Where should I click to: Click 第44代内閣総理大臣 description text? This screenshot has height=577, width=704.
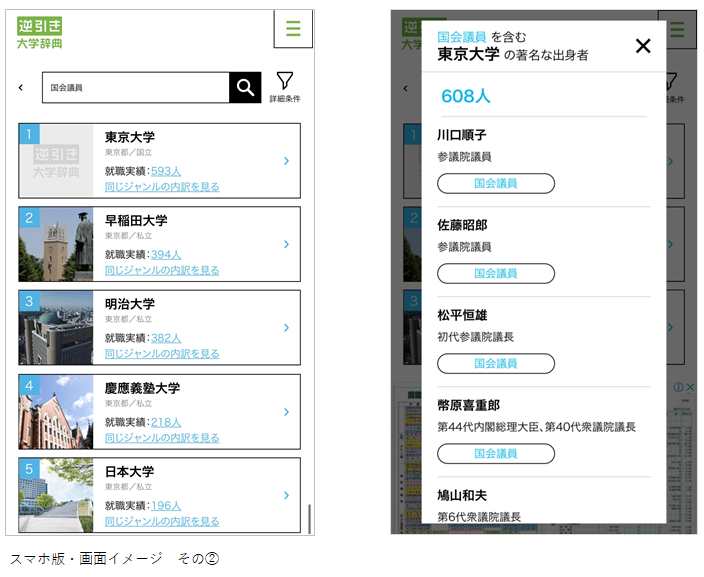(537, 427)
